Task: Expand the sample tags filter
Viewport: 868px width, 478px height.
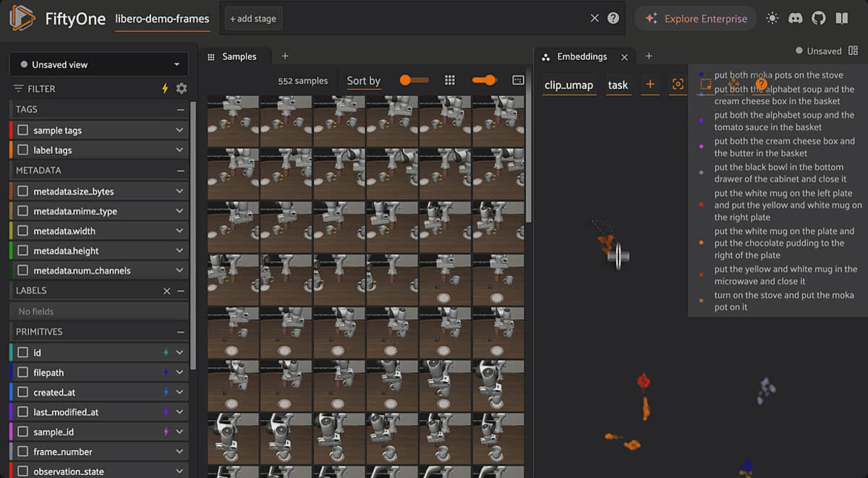Action: click(x=179, y=130)
